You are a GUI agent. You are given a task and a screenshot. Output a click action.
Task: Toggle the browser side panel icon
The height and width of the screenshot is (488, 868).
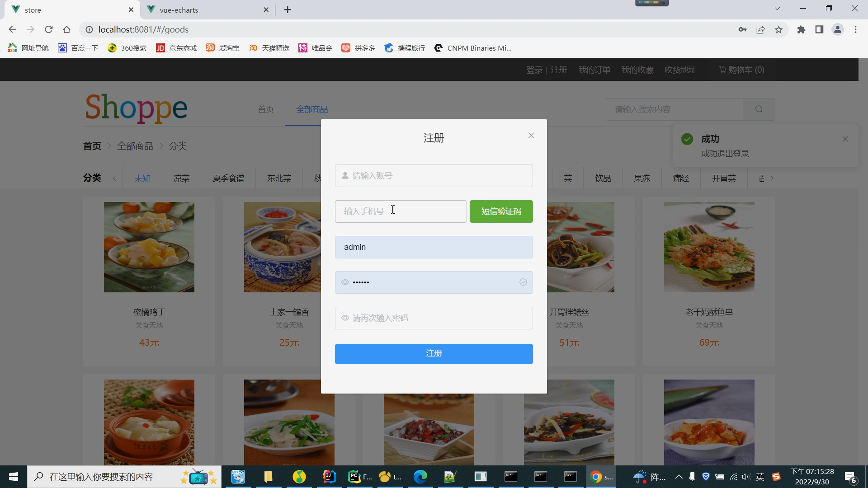pos(819,30)
